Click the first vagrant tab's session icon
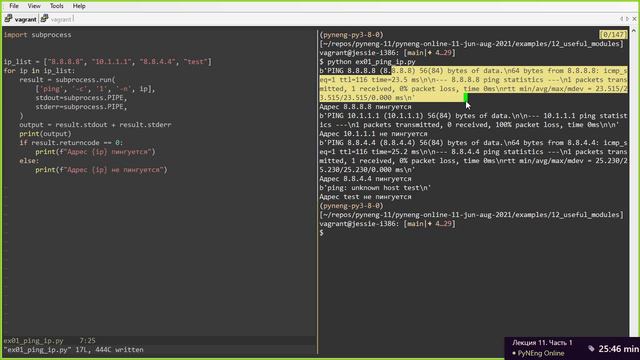Screen dimensions: 640x360 click(8, 19)
